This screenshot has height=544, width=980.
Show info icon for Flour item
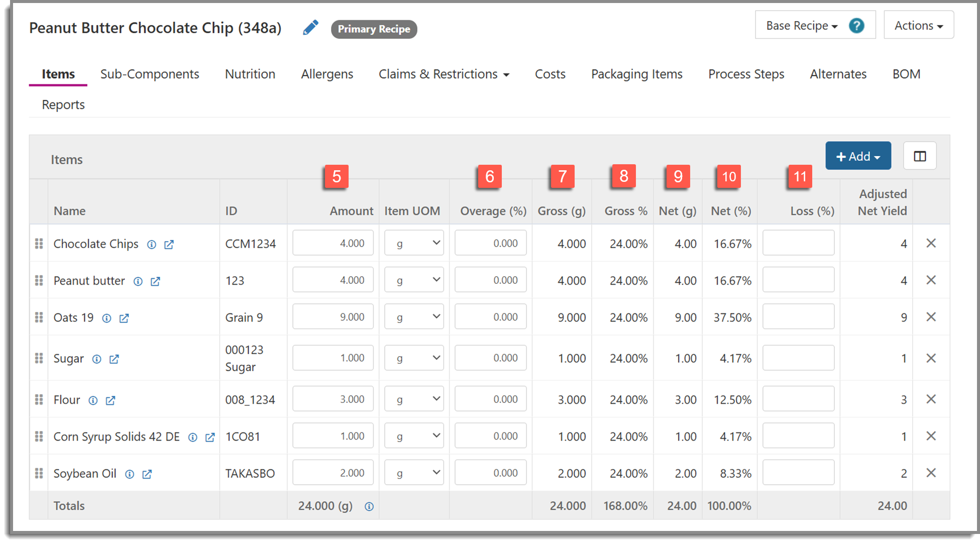click(93, 400)
